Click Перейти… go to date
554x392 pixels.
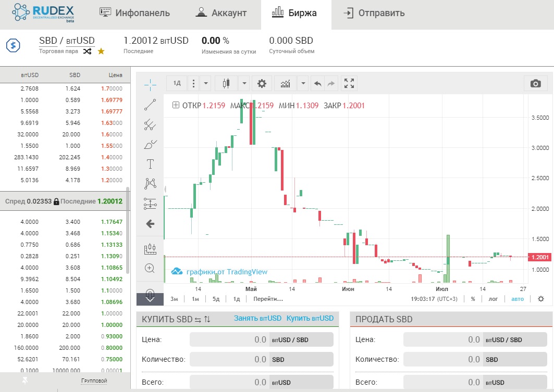[268, 299]
